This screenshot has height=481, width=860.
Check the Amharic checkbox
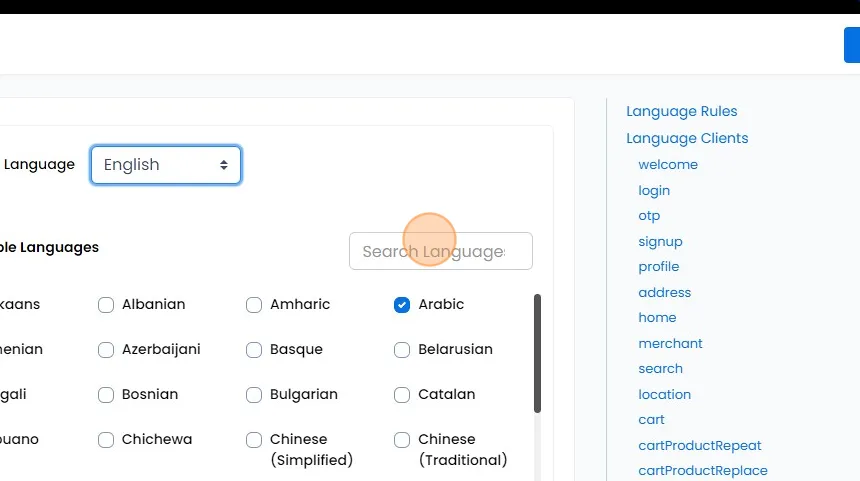[254, 304]
